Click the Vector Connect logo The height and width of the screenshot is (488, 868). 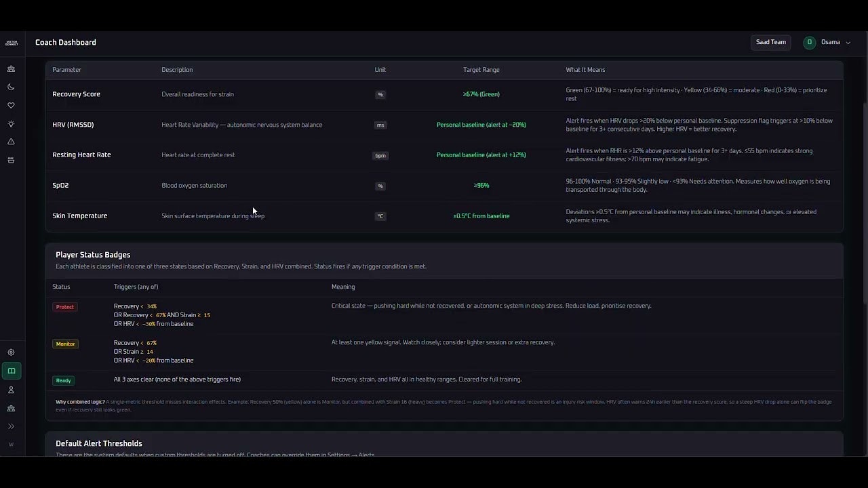click(x=11, y=43)
